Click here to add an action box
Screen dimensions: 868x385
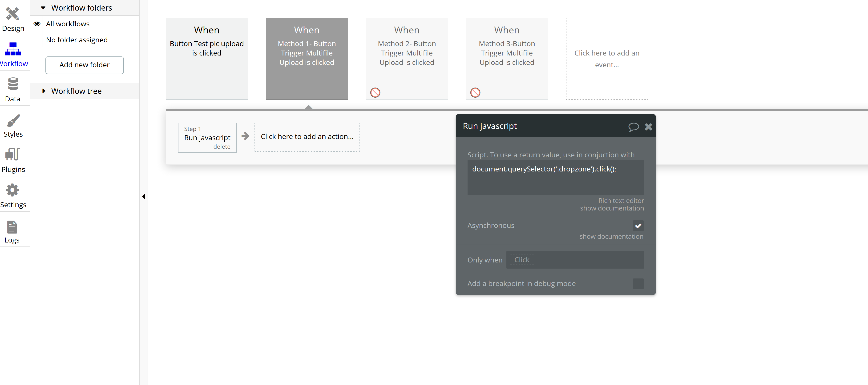coord(307,137)
